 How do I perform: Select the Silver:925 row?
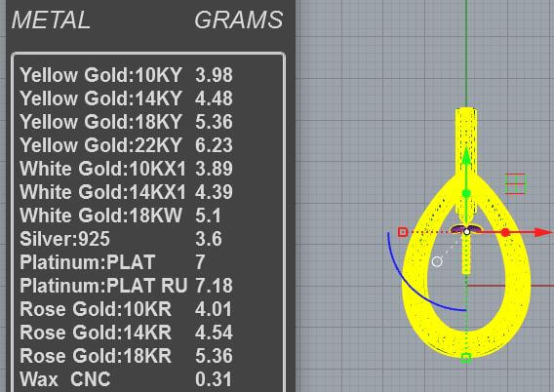121,238
